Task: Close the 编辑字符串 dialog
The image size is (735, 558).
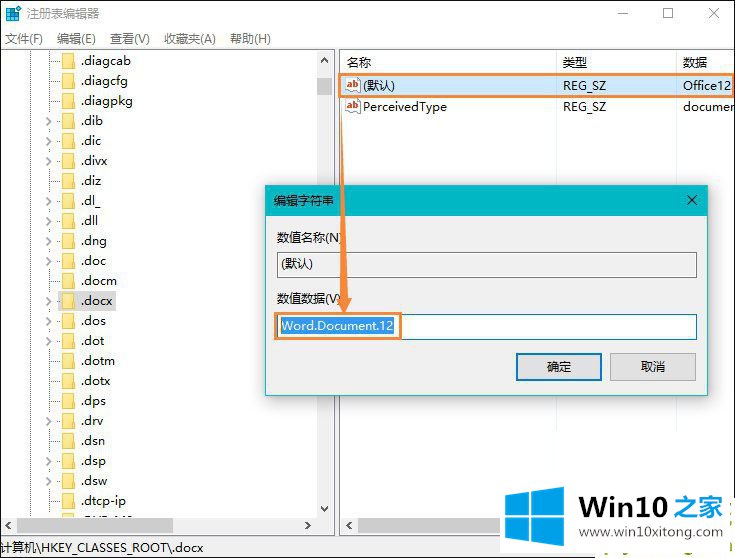Action: pos(692,200)
